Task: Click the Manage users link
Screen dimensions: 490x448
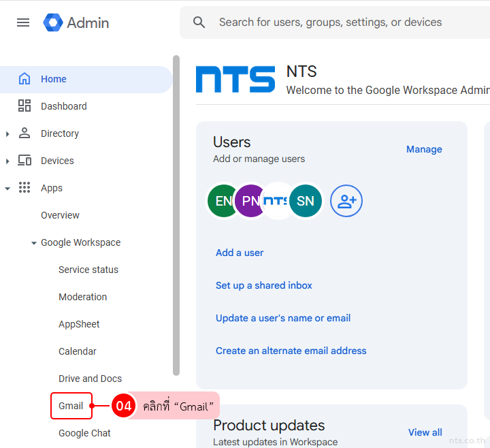Action: coord(424,149)
